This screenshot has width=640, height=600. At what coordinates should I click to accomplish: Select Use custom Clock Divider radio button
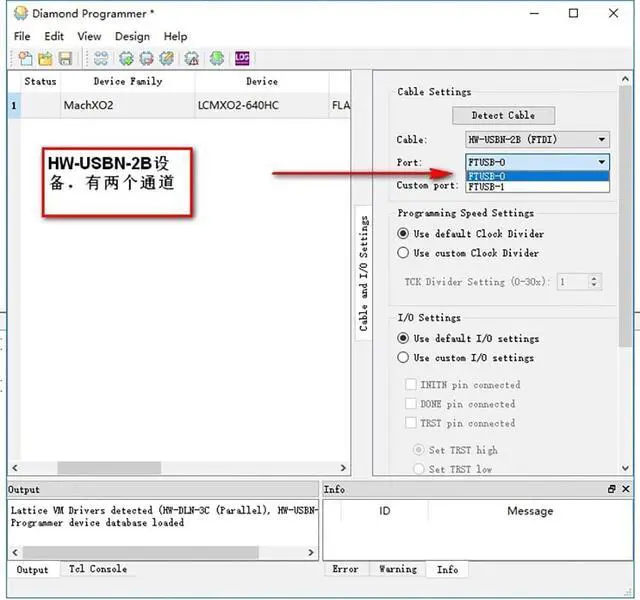tap(404, 253)
